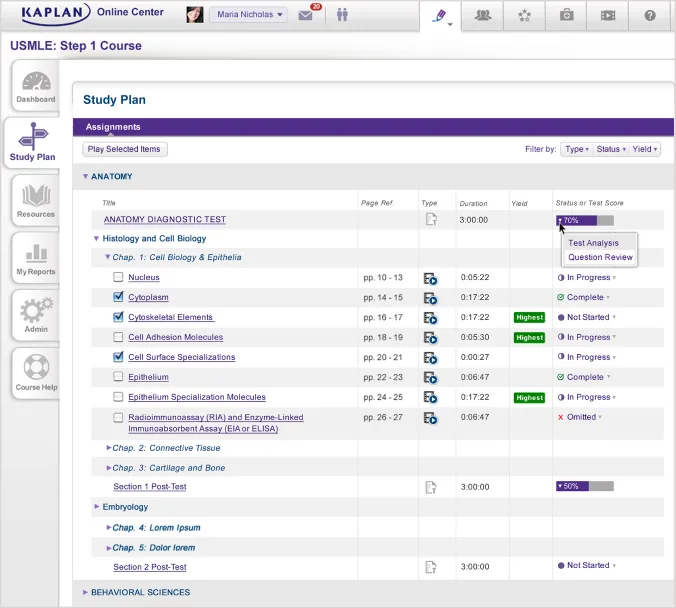The height and width of the screenshot is (608, 676).
Task: Open My Reports sidebar tab
Action: click(36, 258)
